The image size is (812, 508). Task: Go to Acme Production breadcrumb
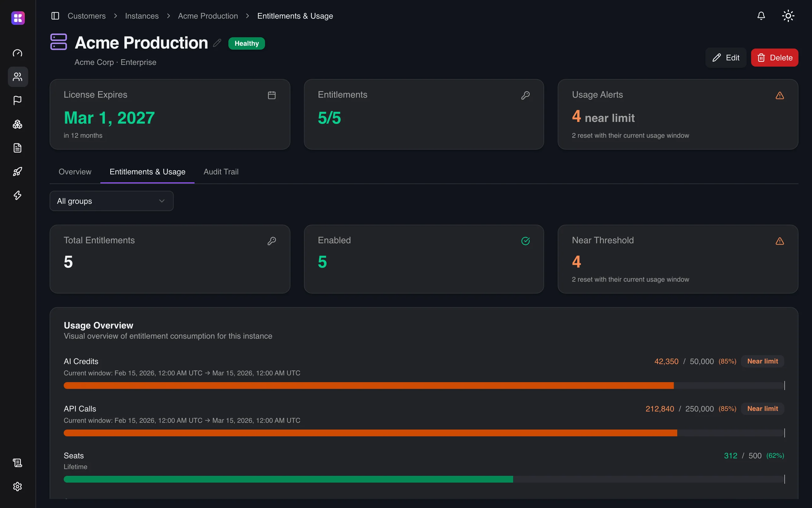coord(208,16)
